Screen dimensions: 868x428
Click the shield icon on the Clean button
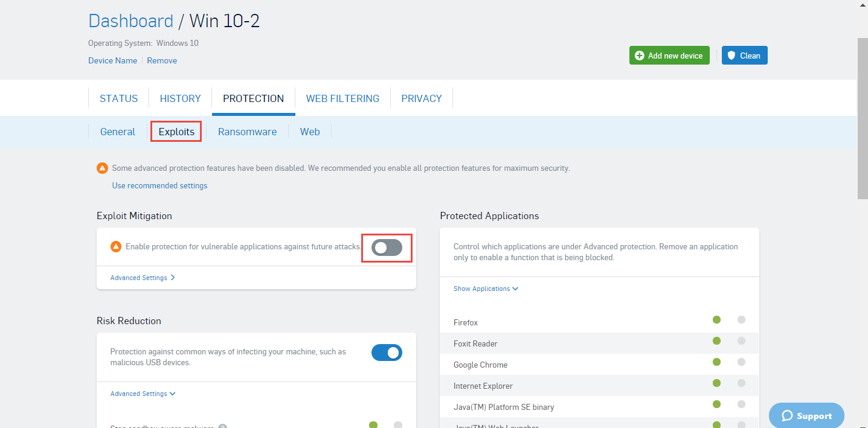(x=731, y=56)
